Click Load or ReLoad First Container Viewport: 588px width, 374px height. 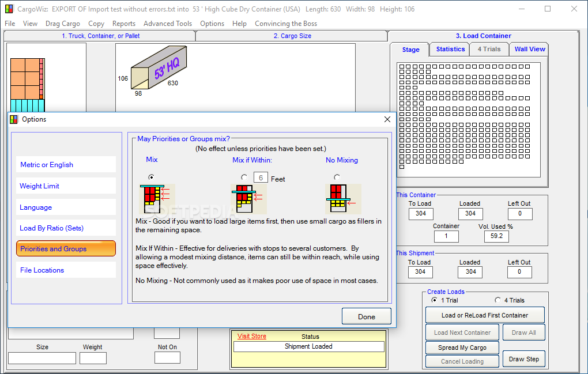coord(484,315)
